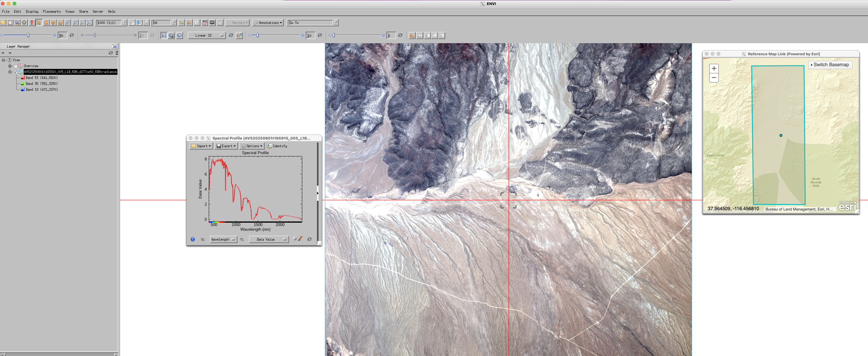The height and width of the screenshot is (356, 868).
Task: Open the Spectral Profile waveform icon
Action: point(182,22)
